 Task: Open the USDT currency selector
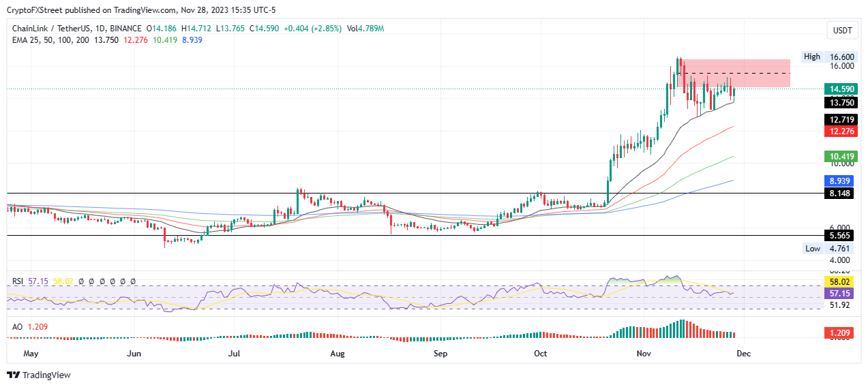(842, 31)
